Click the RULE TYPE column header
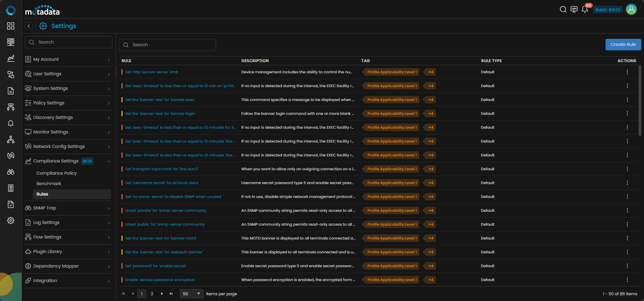This screenshot has width=644, height=301. click(x=491, y=61)
